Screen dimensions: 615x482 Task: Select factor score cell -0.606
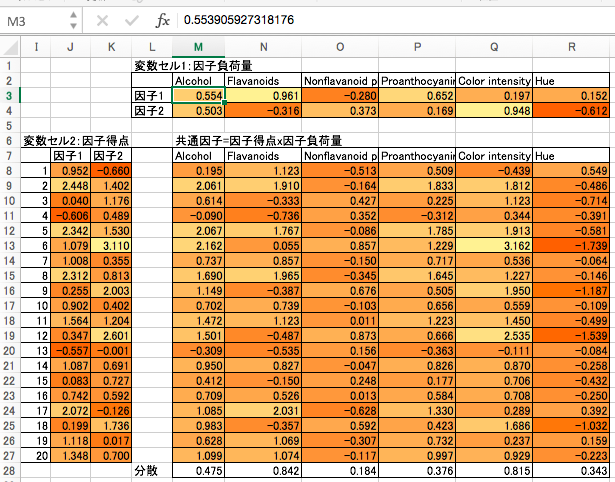pos(71,216)
